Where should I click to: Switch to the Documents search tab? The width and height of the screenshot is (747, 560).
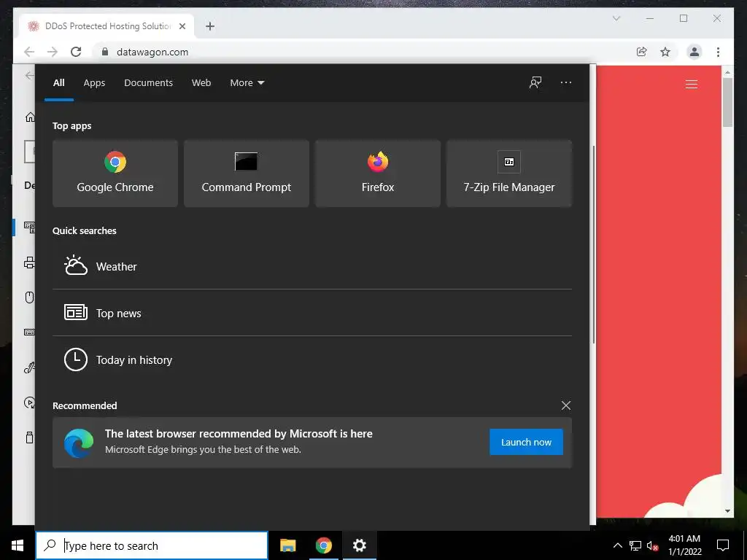pos(149,83)
